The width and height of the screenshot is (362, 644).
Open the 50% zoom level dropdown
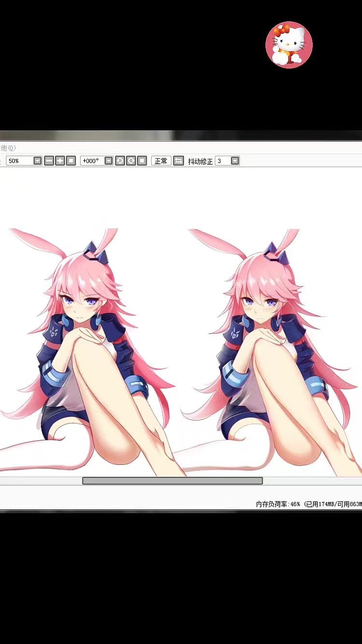coord(37,161)
